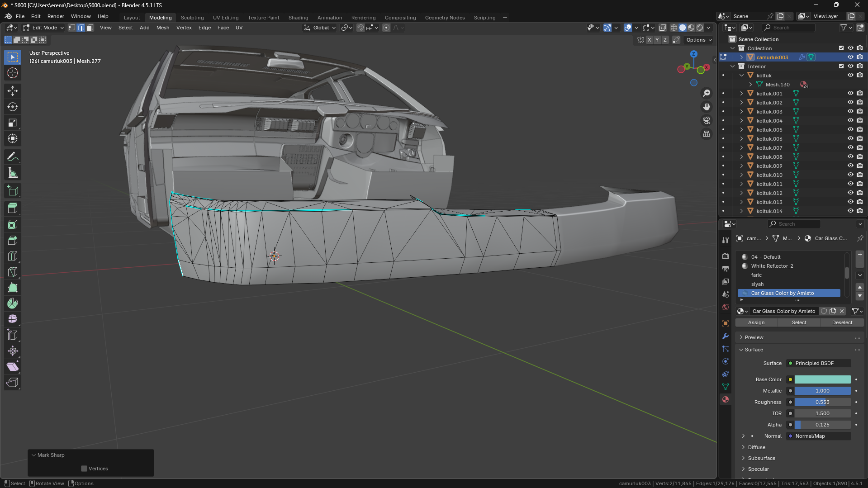Expand the Diffuse material section
868x488 pixels.
coord(756,447)
